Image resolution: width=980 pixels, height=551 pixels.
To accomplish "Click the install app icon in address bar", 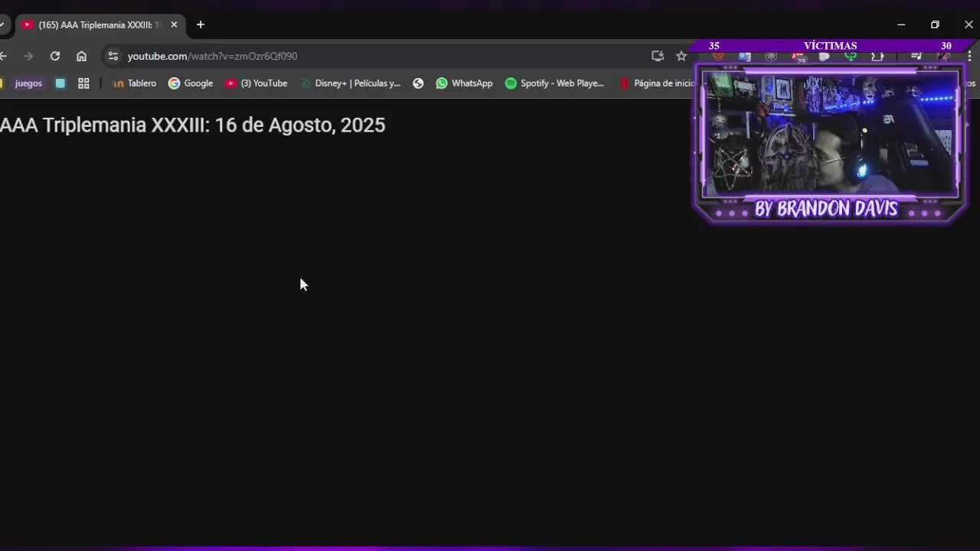I will 657,56.
